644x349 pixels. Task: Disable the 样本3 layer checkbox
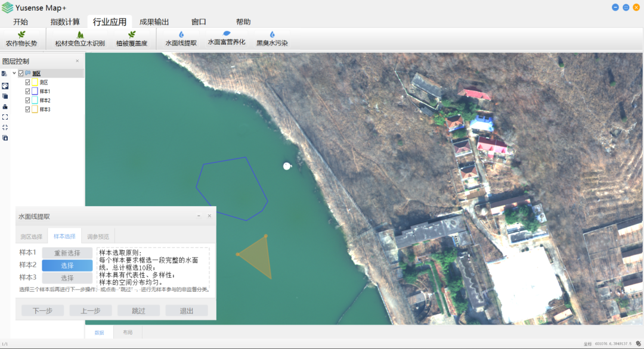pyautogui.click(x=27, y=110)
